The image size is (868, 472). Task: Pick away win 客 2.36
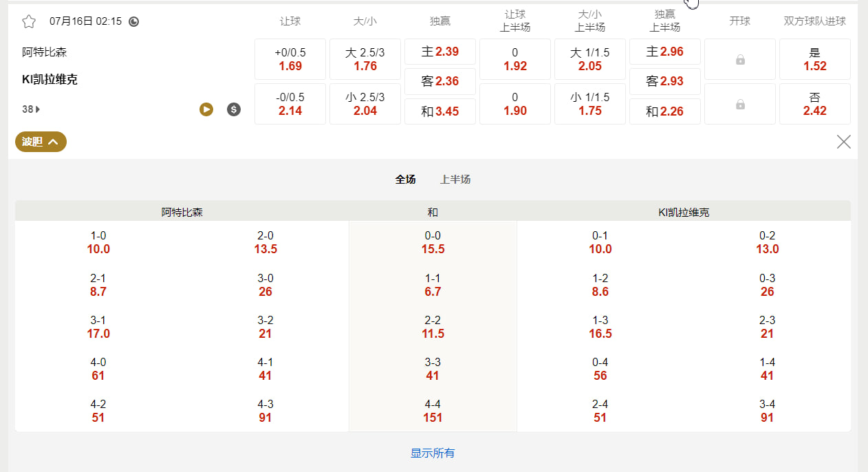[440, 81]
